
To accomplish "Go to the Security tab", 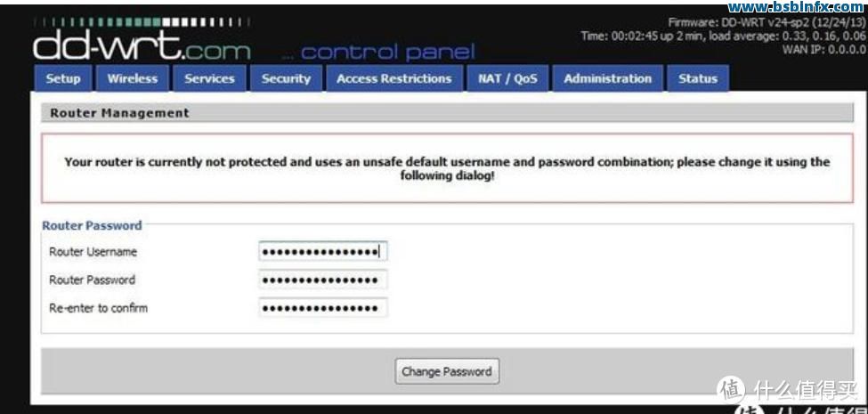I will [x=286, y=78].
